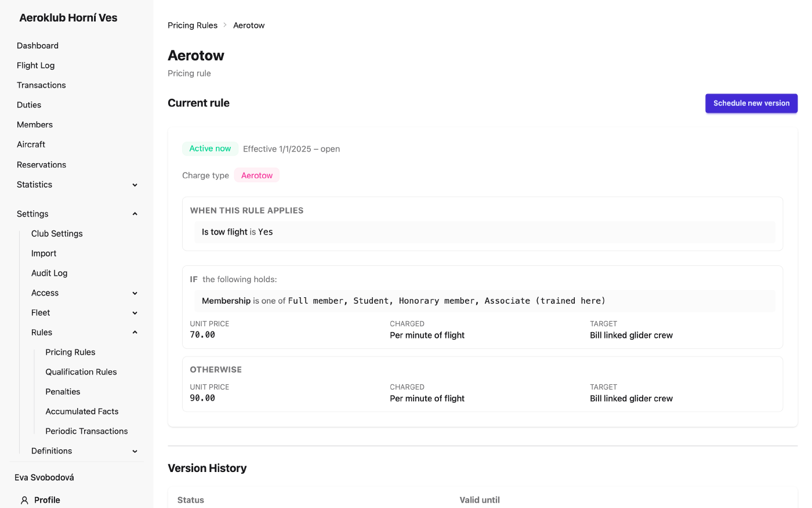Expand the Statistics menu chevron

click(135, 185)
